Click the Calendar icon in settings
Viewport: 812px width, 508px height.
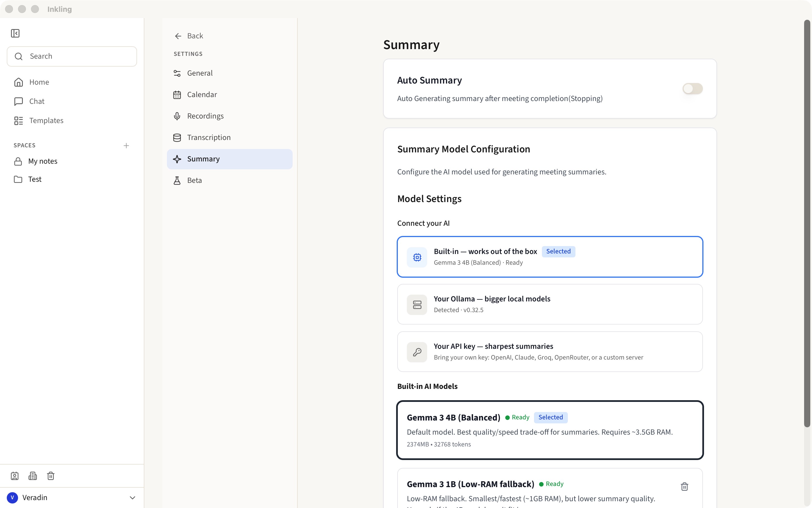pyautogui.click(x=177, y=95)
